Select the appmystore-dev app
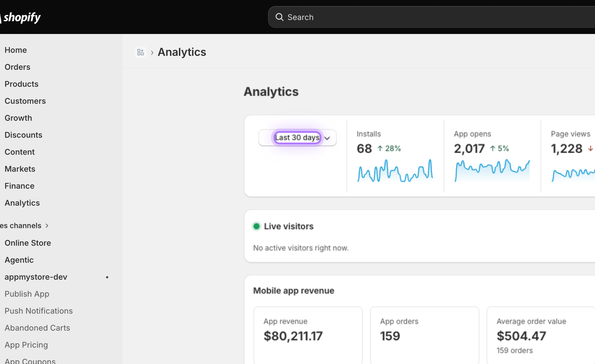The image size is (595, 364). coord(36,277)
